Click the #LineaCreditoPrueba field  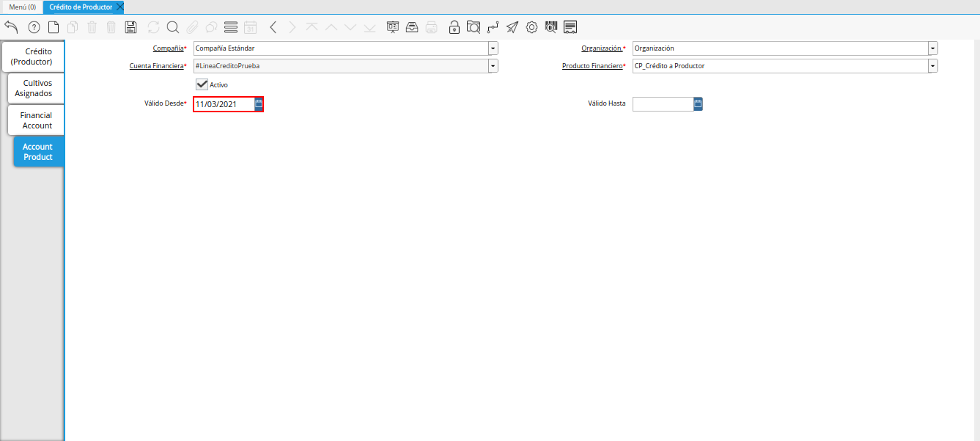coord(341,66)
